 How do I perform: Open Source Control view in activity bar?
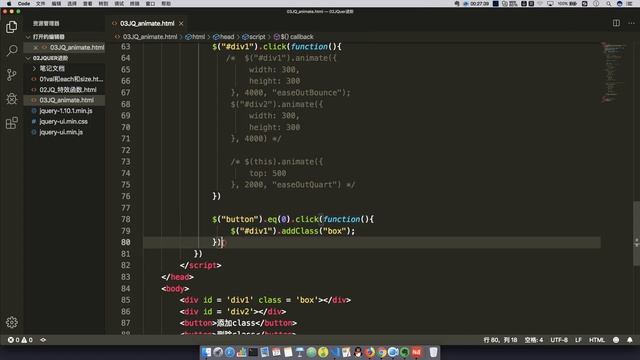tap(11, 75)
